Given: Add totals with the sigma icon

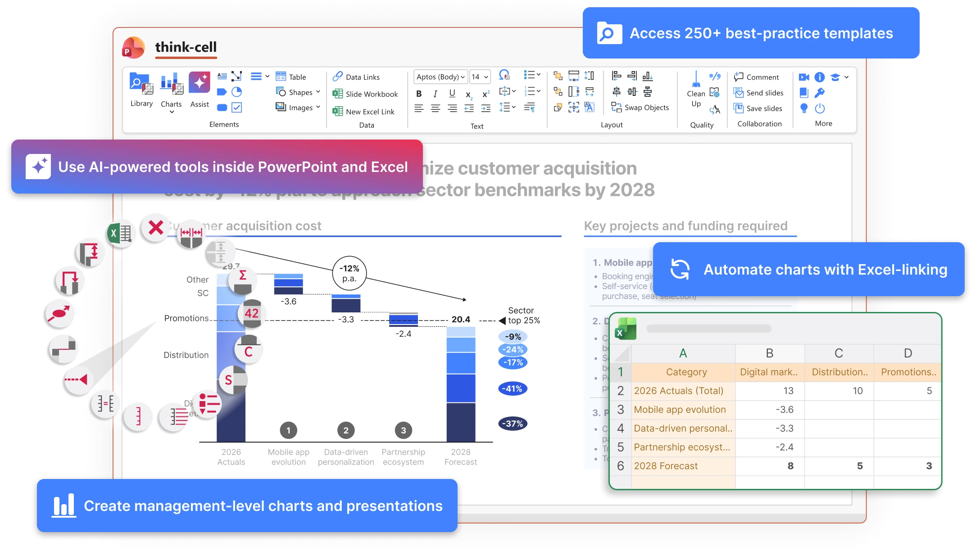Looking at the screenshot, I should [243, 280].
